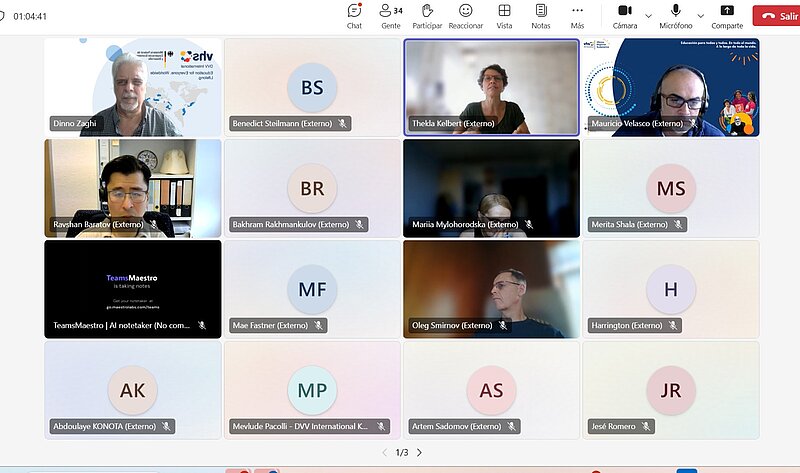Expand the camera options dropdown arrow

(648, 15)
